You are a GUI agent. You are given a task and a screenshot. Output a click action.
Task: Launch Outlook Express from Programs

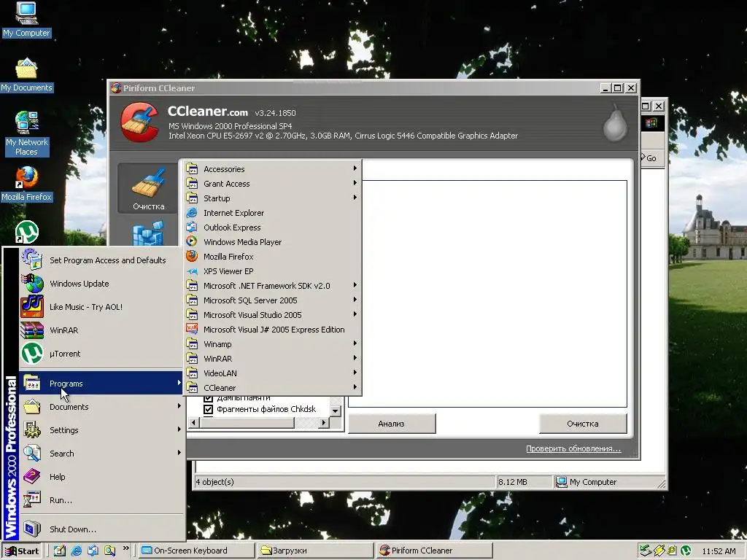[272, 227]
